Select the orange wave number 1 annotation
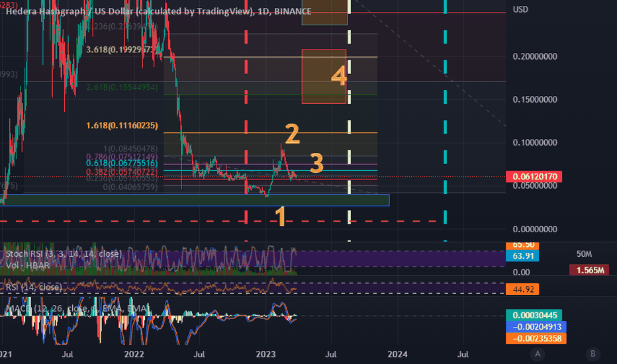The image size is (617, 364). (280, 216)
